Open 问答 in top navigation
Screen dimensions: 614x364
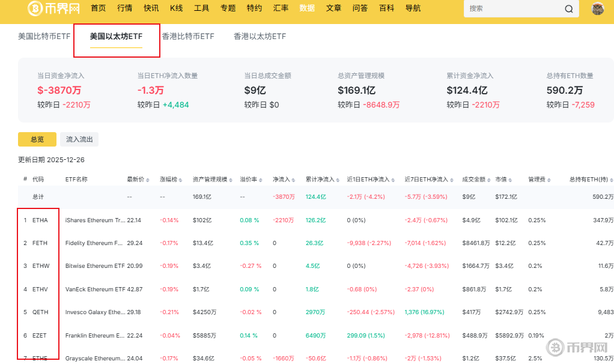(x=360, y=8)
